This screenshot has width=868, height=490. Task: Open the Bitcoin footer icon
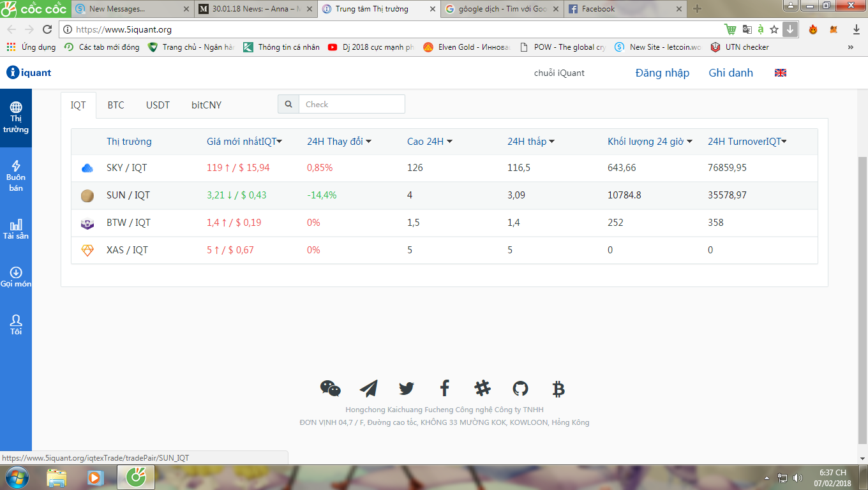pos(558,388)
